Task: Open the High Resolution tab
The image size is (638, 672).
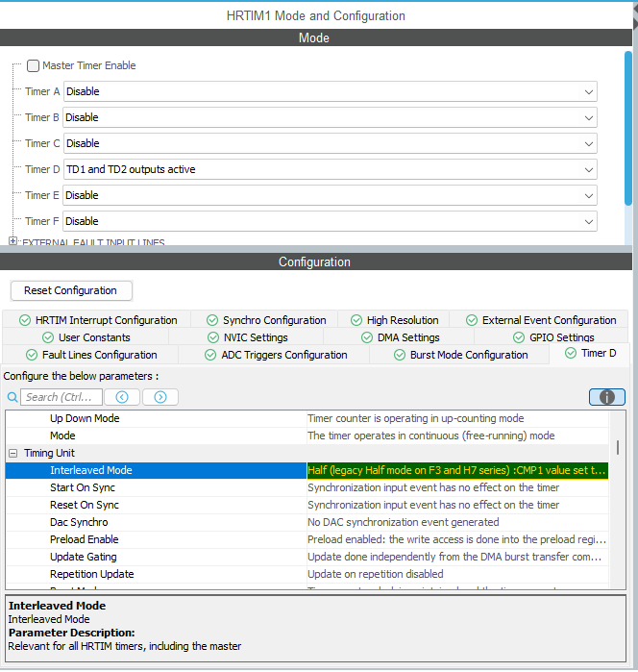Action: click(394, 320)
